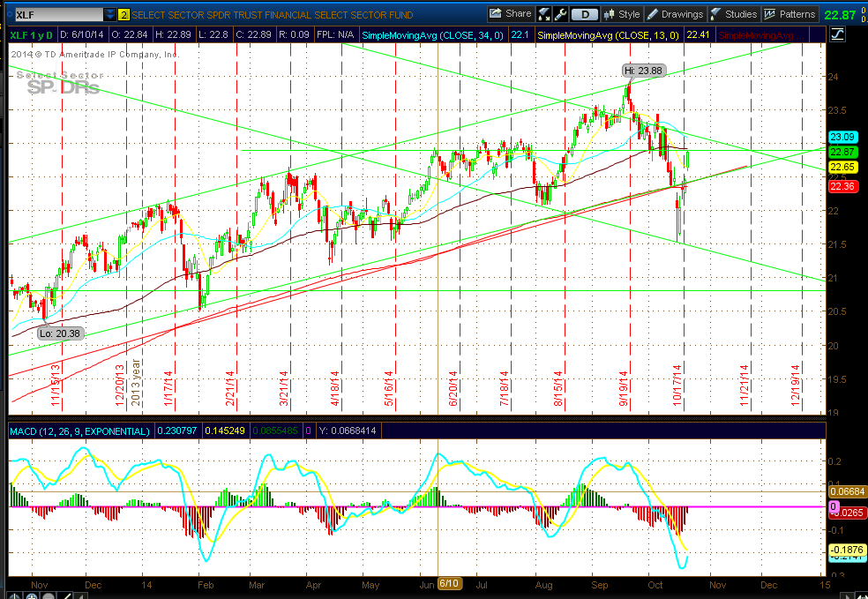
Task: Click the zoom-in magnifier at bottom left
Action: [x=31, y=595]
